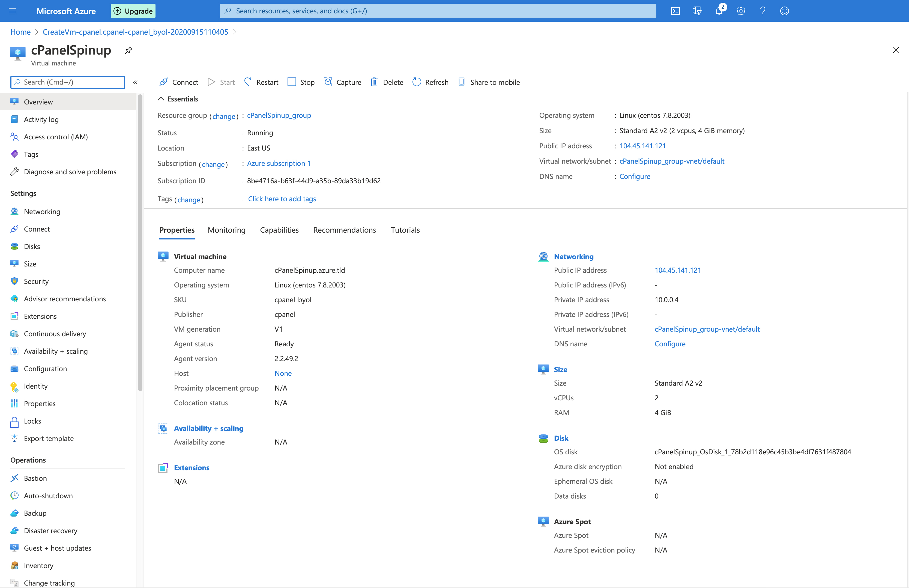Image resolution: width=909 pixels, height=588 pixels.
Task: Open Networking in Settings sidebar
Action: click(x=42, y=212)
